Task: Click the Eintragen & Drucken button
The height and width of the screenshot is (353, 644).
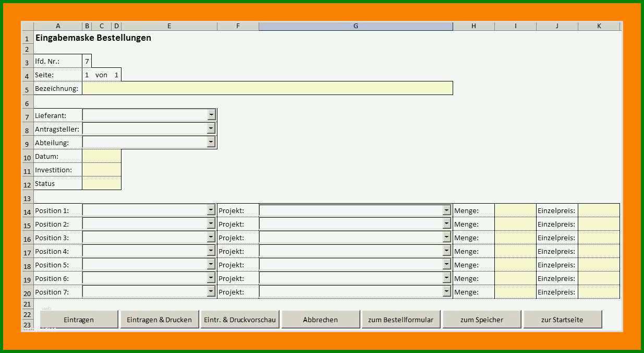Action: 159,320
